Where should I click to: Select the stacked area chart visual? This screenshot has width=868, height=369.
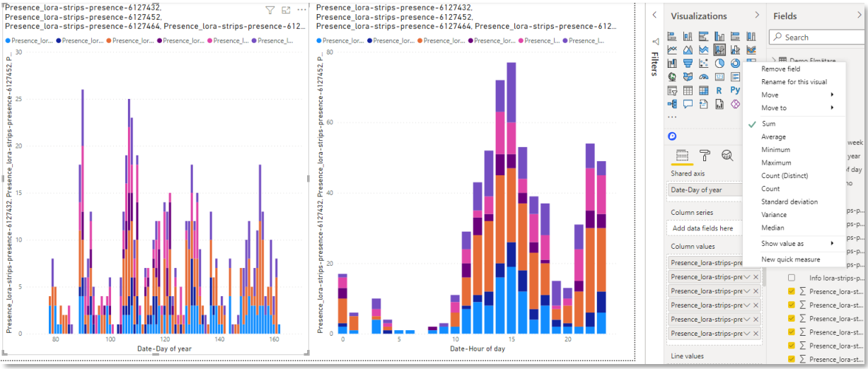(704, 49)
